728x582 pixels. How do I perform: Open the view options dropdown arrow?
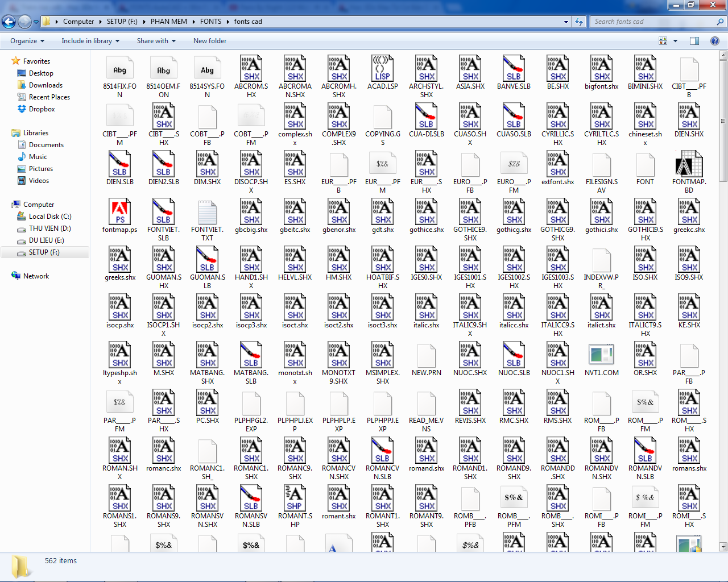(x=676, y=41)
